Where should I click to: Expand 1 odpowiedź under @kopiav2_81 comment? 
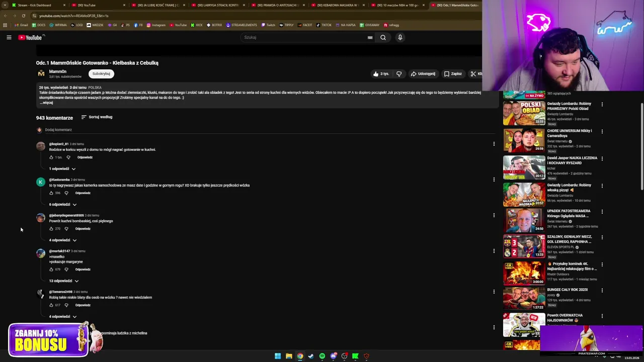pyautogui.click(x=62, y=169)
